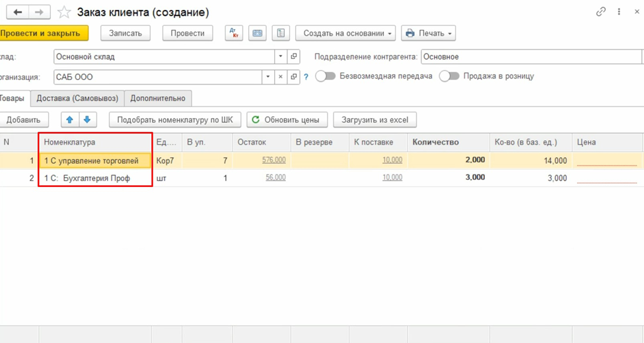Screen dimensions: 644x343
Task: Open САБ ООО organization card icon
Action: [294, 77]
